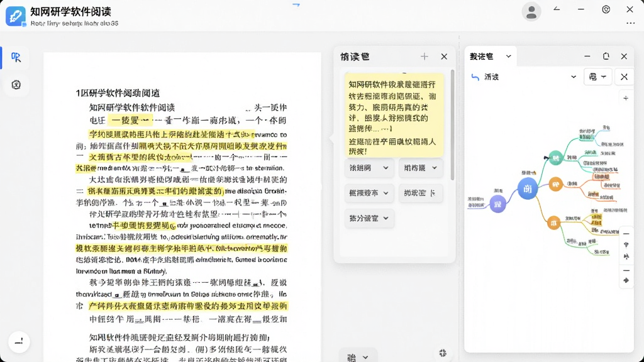This screenshot has width=644, height=362.
Task: Select the blue central mind map node
Action: tap(528, 189)
